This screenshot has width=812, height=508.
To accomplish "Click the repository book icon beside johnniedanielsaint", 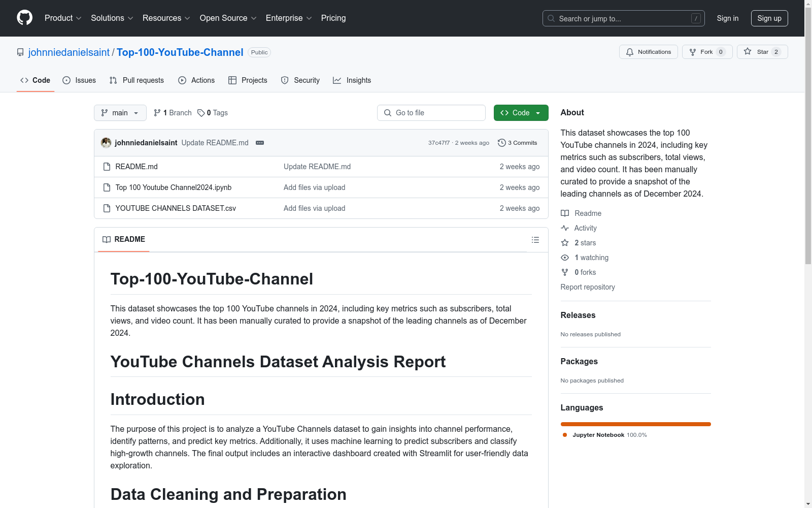I will pos(20,52).
